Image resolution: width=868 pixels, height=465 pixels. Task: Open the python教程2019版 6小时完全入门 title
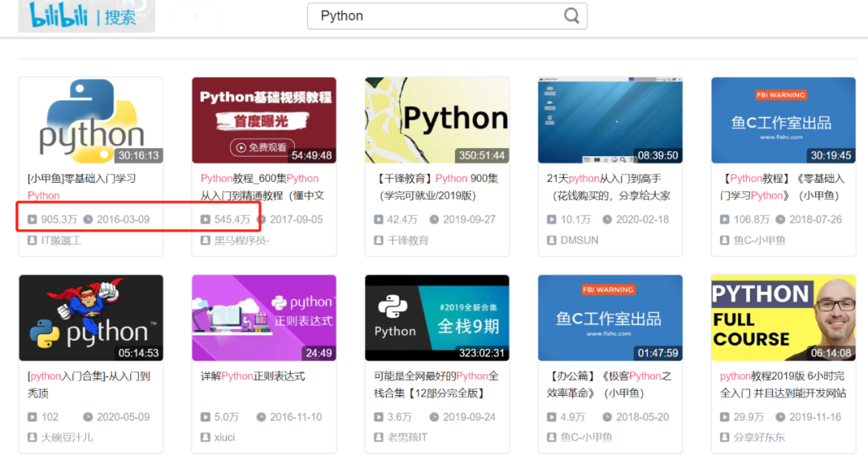tap(783, 385)
